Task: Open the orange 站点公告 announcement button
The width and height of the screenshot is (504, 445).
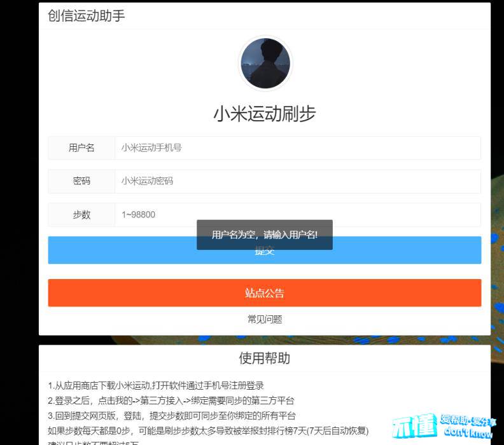Action: click(x=265, y=293)
